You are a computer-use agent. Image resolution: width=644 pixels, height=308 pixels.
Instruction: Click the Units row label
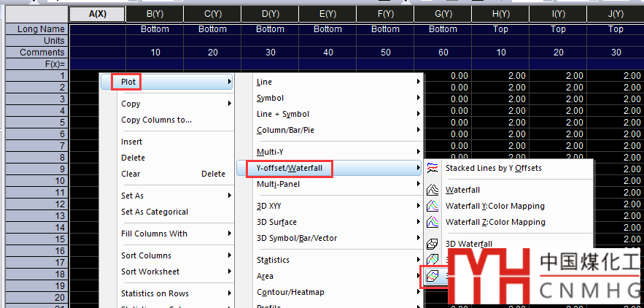coord(37,41)
